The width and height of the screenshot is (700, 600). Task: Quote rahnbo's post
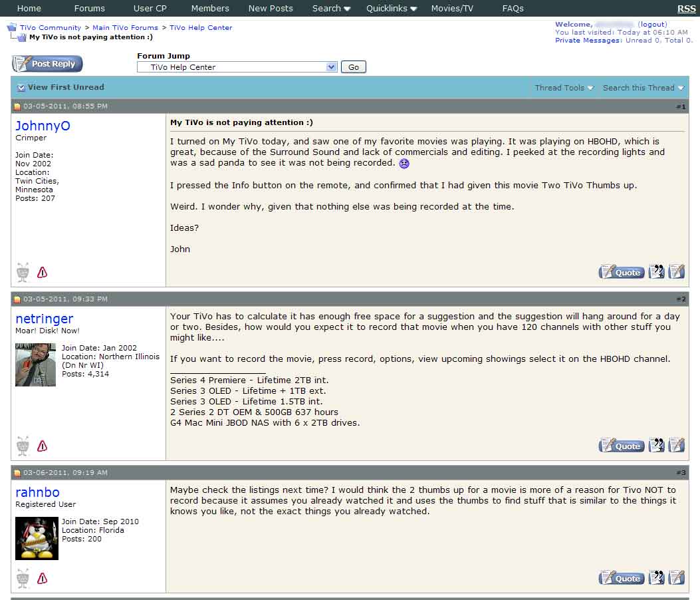622,577
